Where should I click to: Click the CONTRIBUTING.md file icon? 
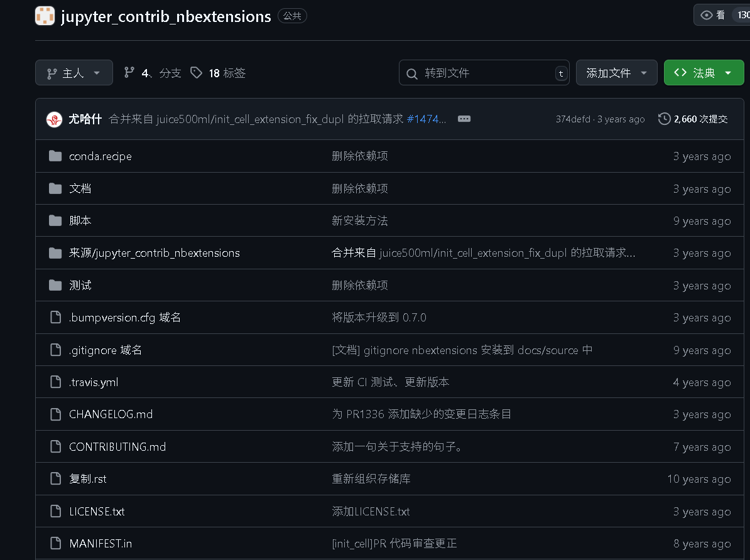[55, 446]
